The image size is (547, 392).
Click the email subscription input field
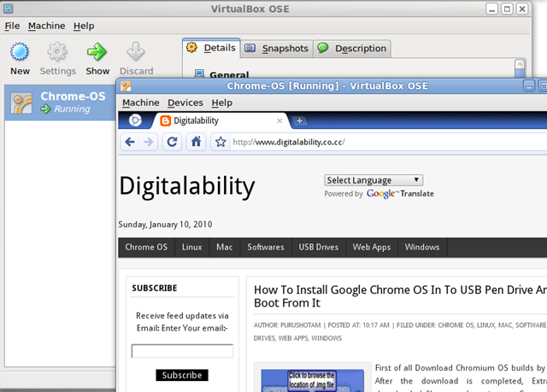click(182, 351)
